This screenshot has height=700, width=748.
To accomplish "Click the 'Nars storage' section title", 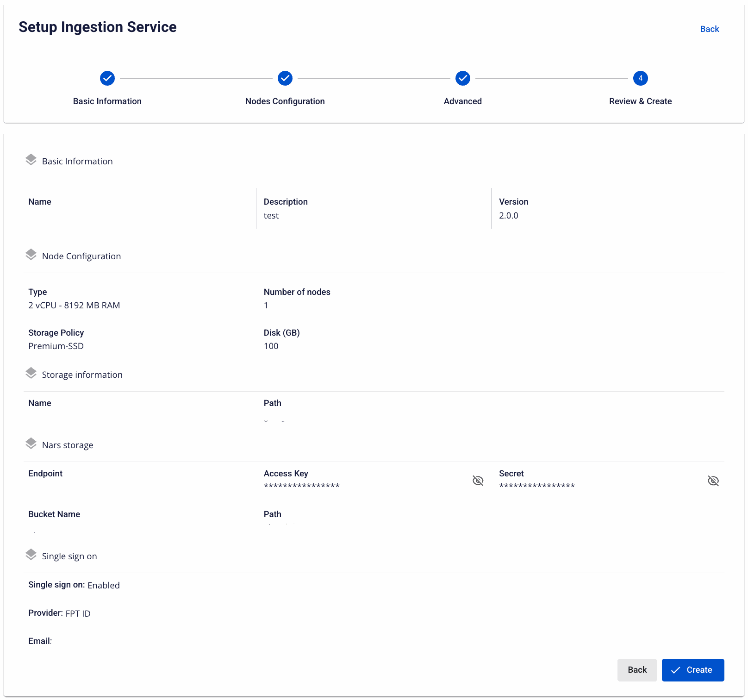I will point(68,445).
